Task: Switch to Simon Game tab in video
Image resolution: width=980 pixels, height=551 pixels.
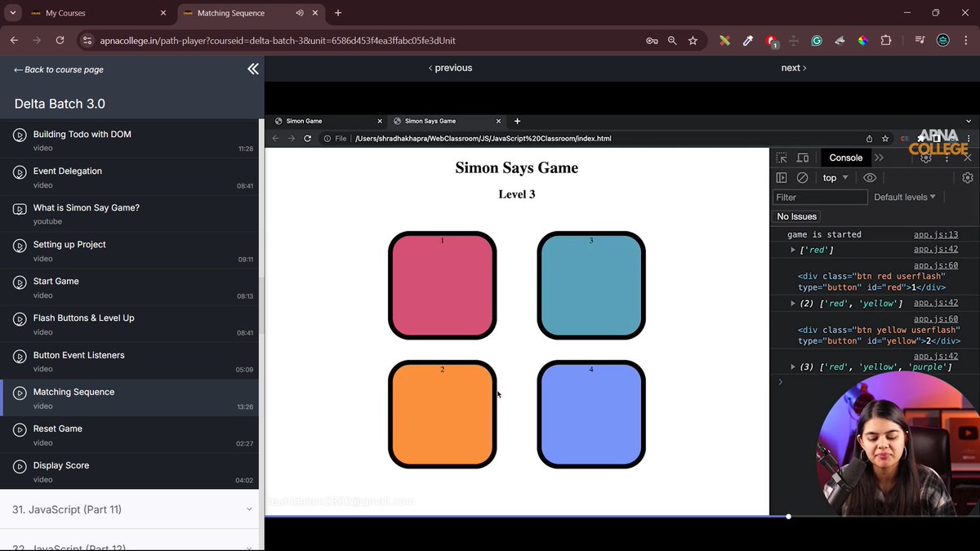Action: click(327, 121)
